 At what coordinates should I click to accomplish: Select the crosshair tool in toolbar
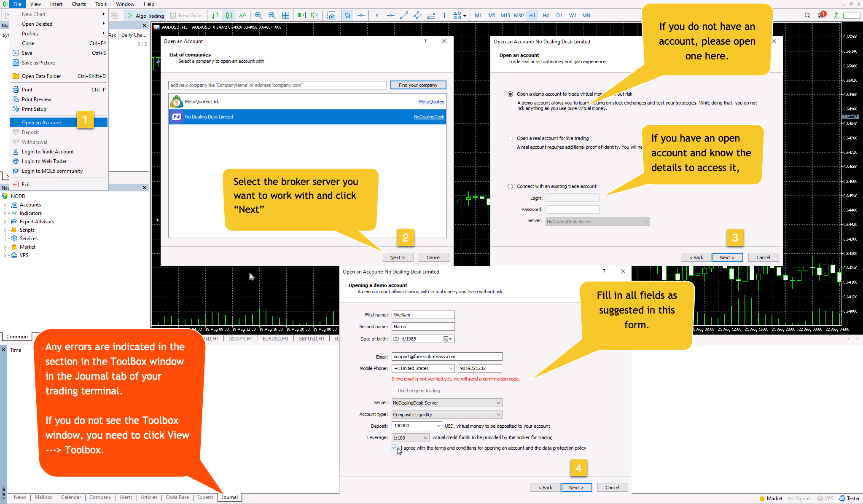tap(361, 16)
